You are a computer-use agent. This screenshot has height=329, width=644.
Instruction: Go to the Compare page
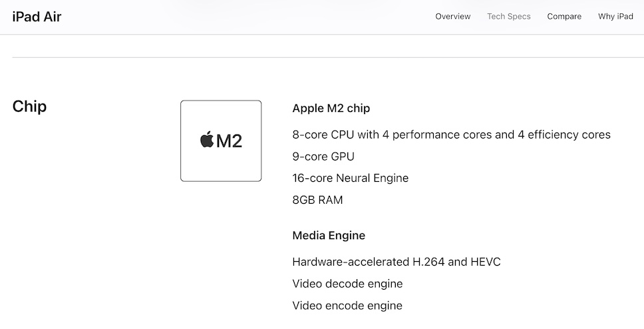pos(564,17)
